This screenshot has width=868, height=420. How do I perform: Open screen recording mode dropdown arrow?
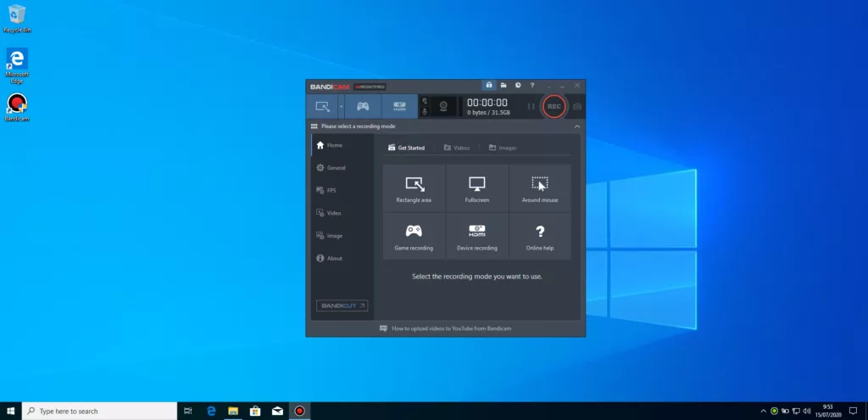click(341, 107)
